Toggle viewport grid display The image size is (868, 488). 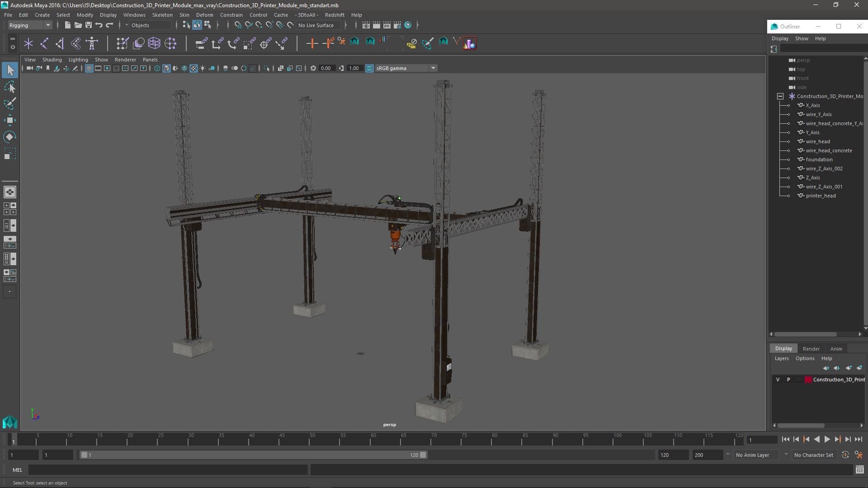(x=89, y=68)
